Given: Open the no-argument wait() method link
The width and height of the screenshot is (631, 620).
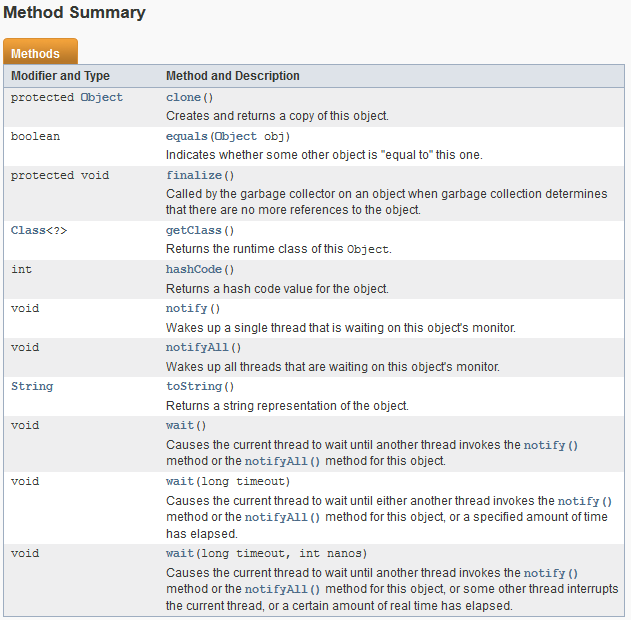Looking at the screenshot, I should (180, 425).
